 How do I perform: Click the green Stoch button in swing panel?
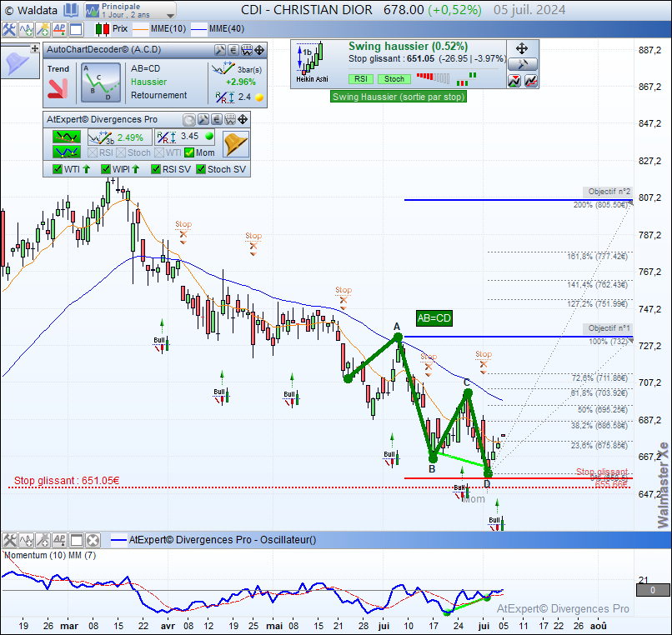(394, 79)
